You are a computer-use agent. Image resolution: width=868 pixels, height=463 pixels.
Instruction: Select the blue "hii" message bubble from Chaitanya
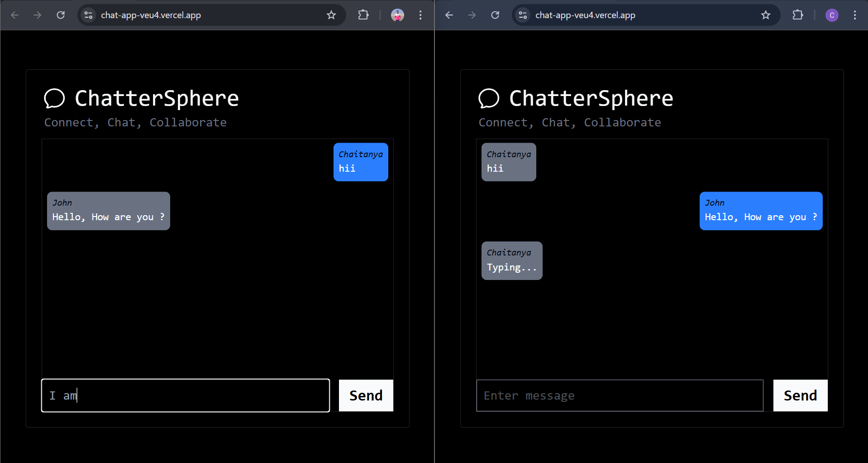pos(361,162)
